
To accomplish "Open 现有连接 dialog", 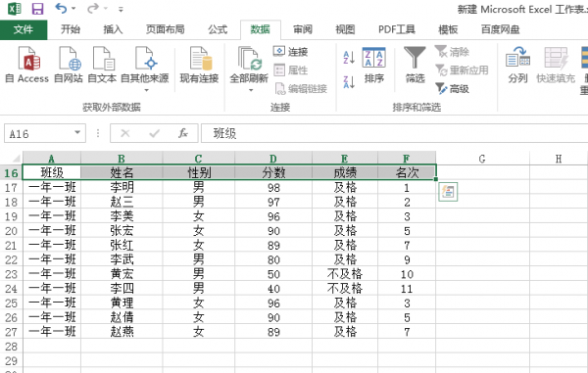I will pos(199,65).
